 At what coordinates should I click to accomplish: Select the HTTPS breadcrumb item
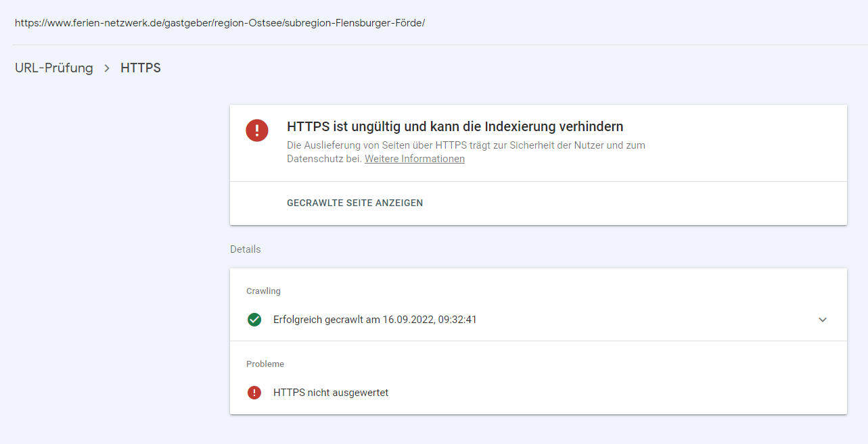tap(141, 68)
